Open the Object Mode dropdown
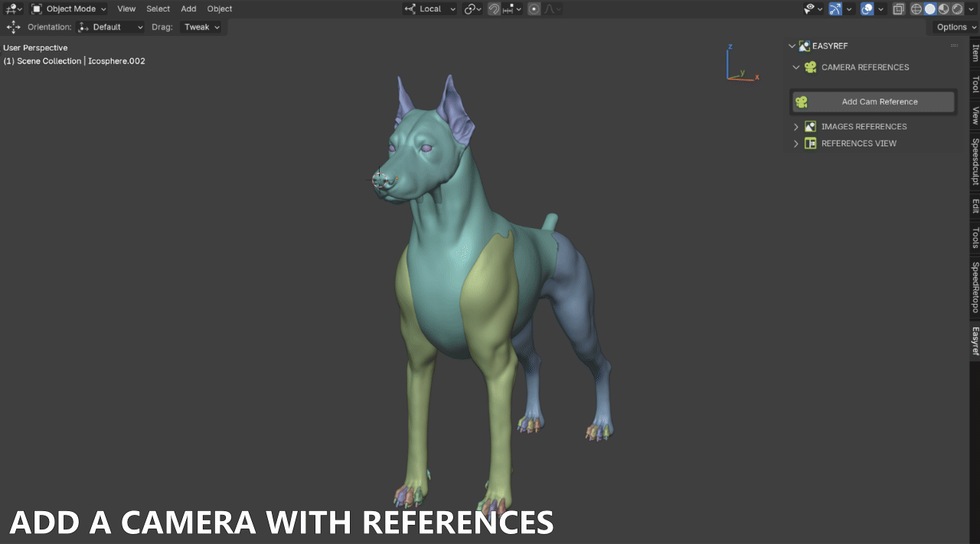The height and width of the screenshot is (544, 980). [x=68, y=8]
